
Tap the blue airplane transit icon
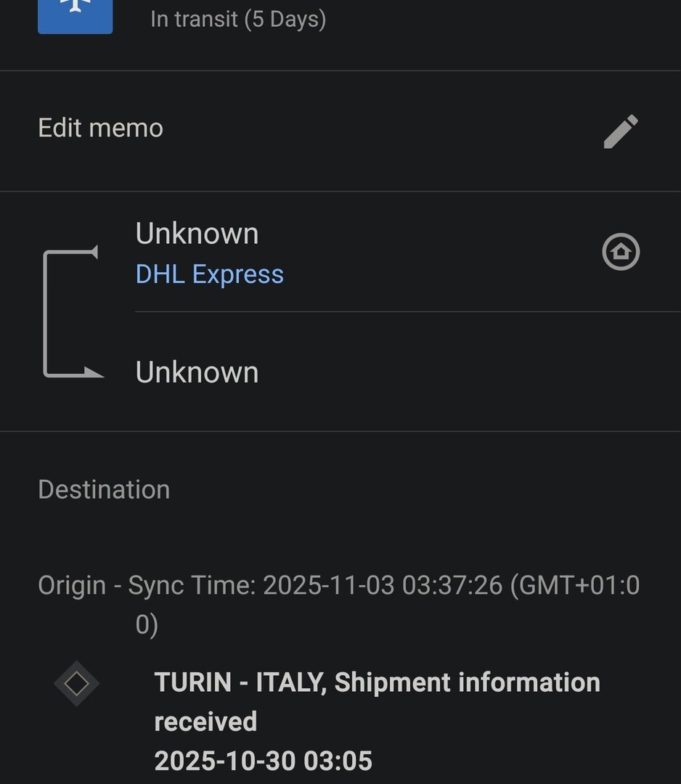click(x=75, y=12)
